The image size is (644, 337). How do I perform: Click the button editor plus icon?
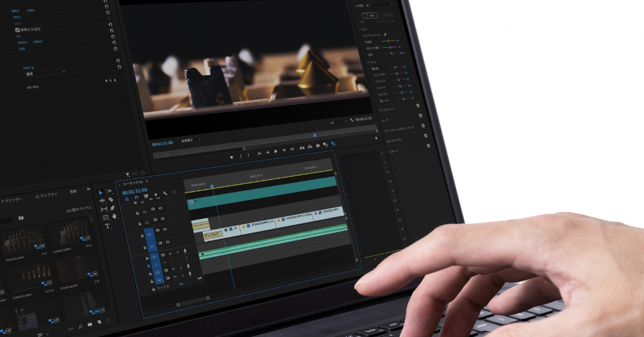coord(376,138)
